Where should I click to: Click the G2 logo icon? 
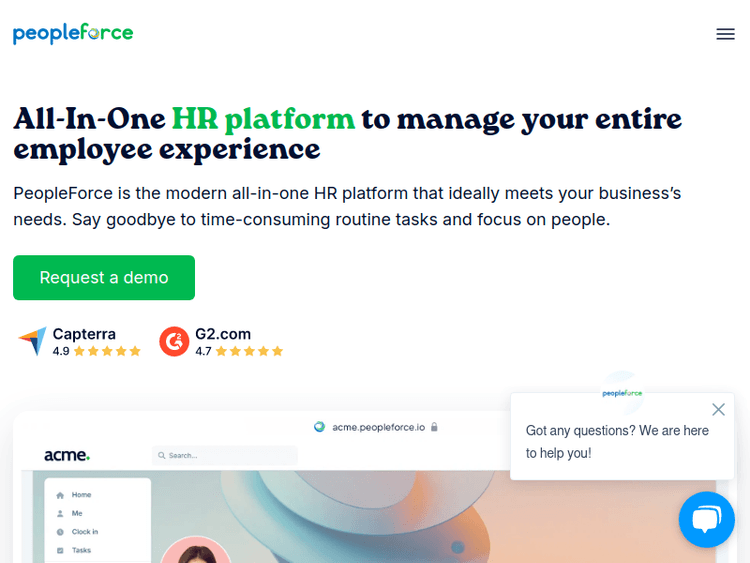174,342
